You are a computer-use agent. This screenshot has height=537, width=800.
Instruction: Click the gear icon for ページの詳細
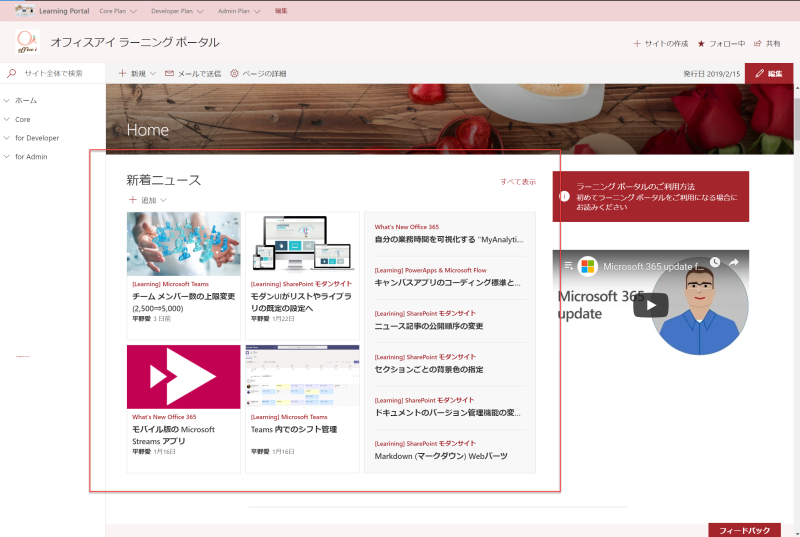[x=234, y=73]
